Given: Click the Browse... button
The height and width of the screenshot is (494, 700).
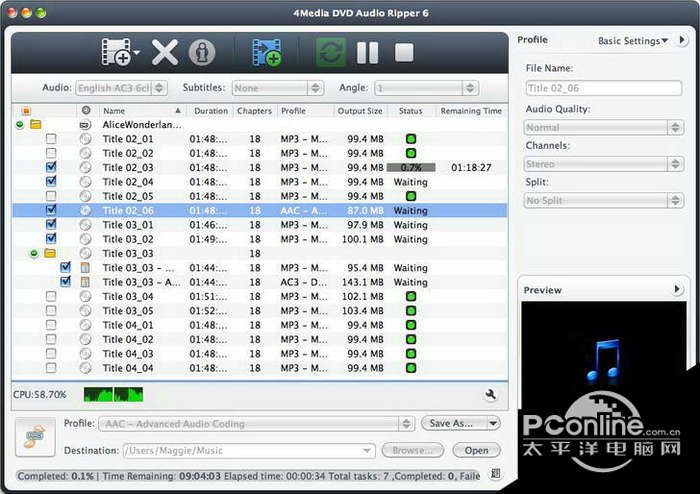Looking at the screenshot, I should coord(412,450).
